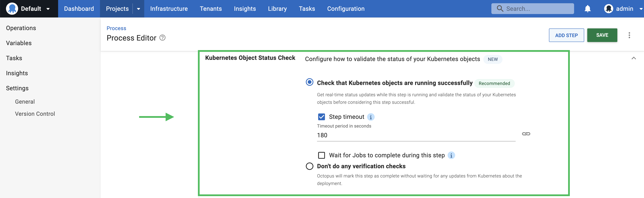This screenshot has height=198, width=644.
Task: Click the Octopus Deploy logo
Action: 12,8
